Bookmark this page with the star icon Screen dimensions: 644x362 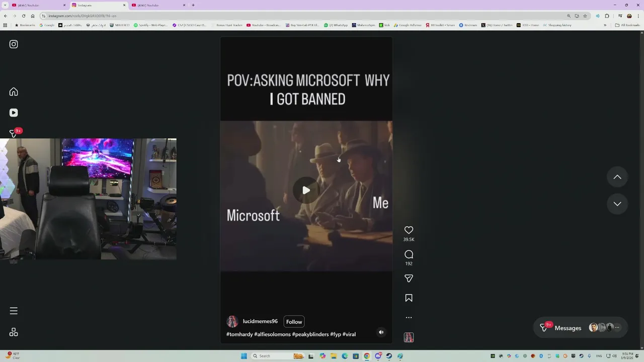585,16
